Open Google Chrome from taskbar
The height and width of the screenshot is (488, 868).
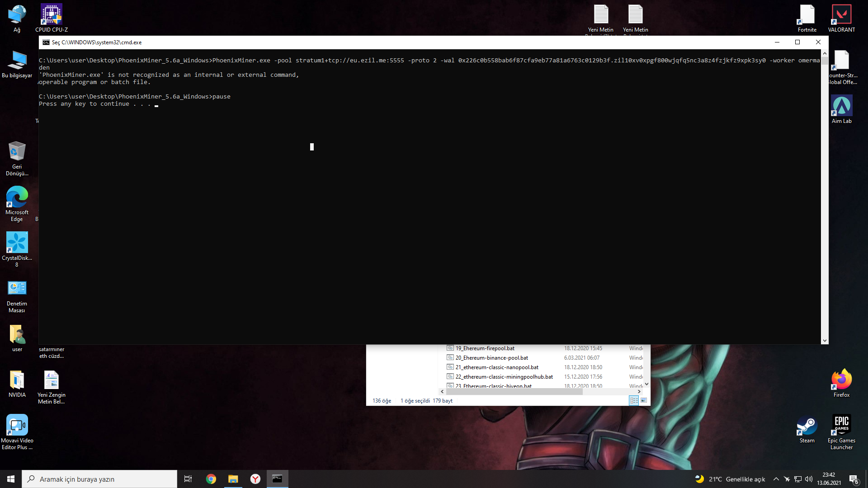211,479
